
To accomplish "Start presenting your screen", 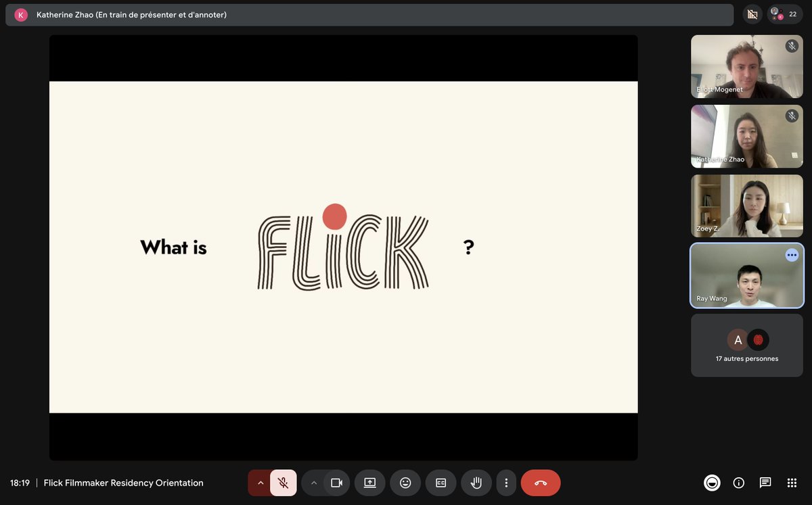I will point(369,483).
